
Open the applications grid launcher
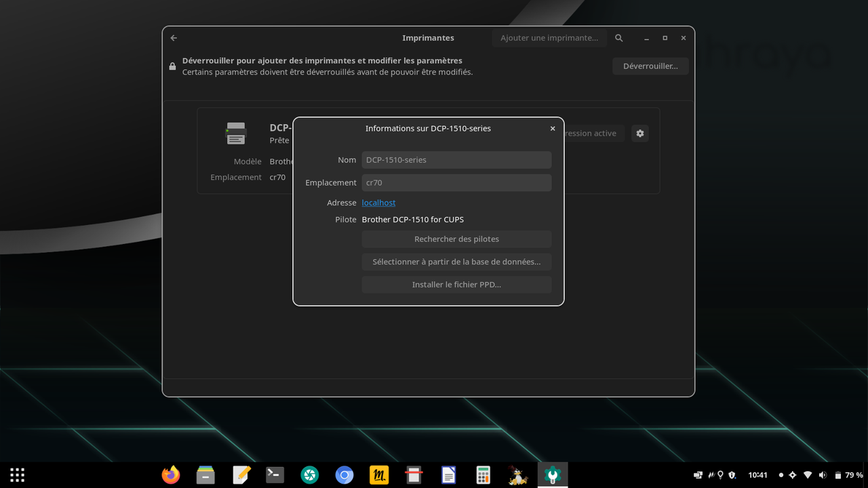(x=18, y=475)
